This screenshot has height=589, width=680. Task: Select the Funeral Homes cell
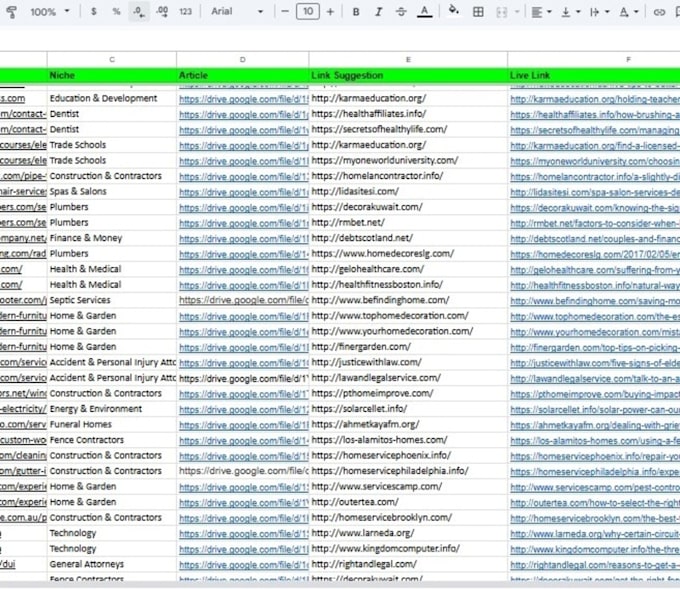click(x=112, y=425)
